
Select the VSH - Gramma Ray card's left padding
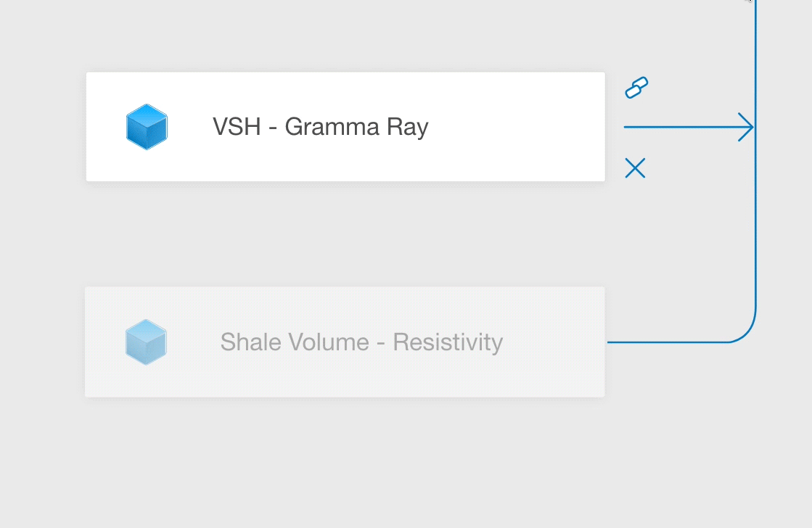click(x=106, y=127)
